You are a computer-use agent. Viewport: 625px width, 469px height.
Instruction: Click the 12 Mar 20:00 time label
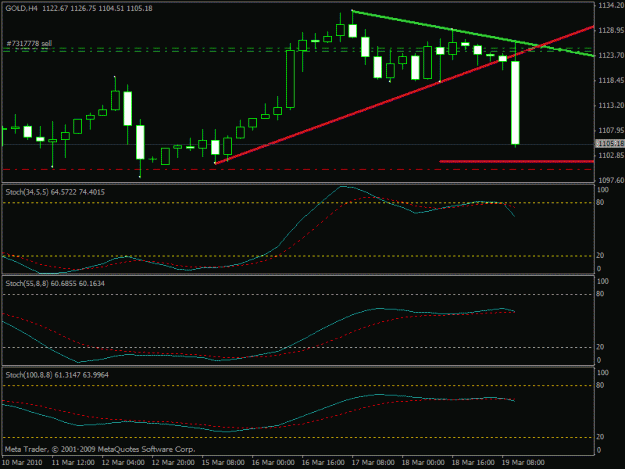[x=173, y=463]
